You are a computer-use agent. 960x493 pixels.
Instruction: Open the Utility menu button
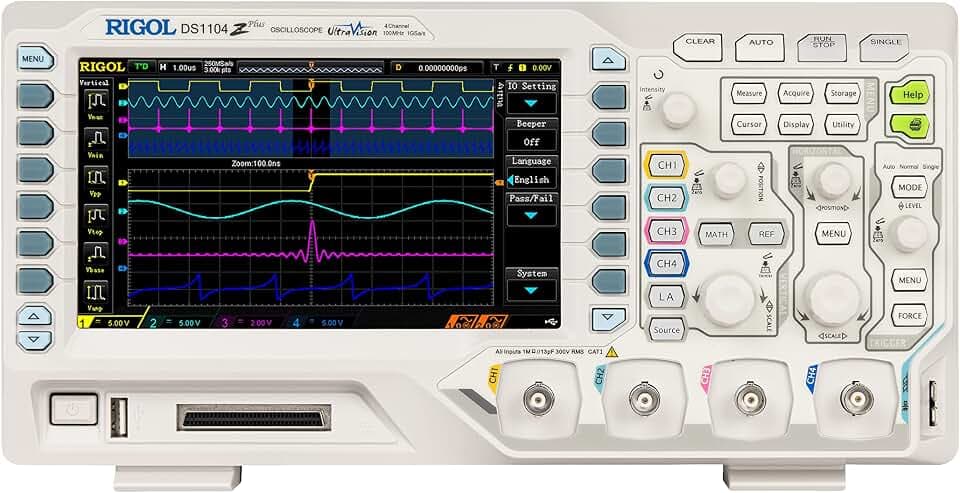click(843, 124)
